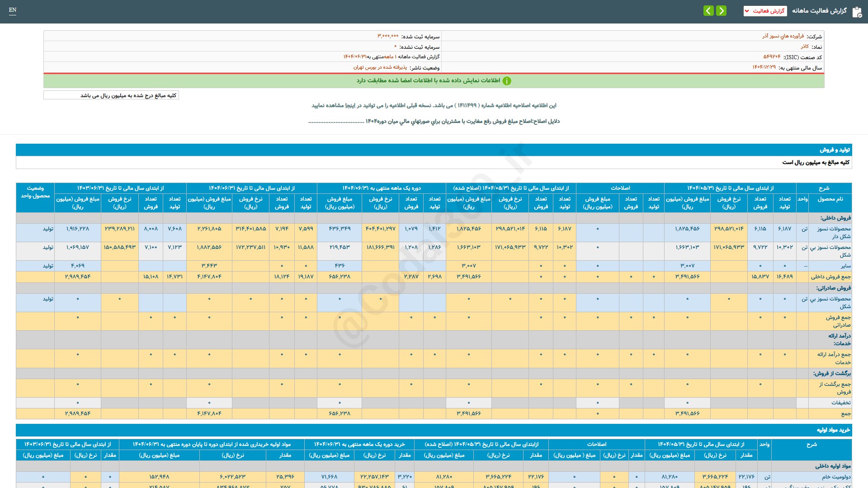This screenshot has height=488, width=868.
Task: Open the گزارش فعالیت dropdown
Action: [765, 11]
